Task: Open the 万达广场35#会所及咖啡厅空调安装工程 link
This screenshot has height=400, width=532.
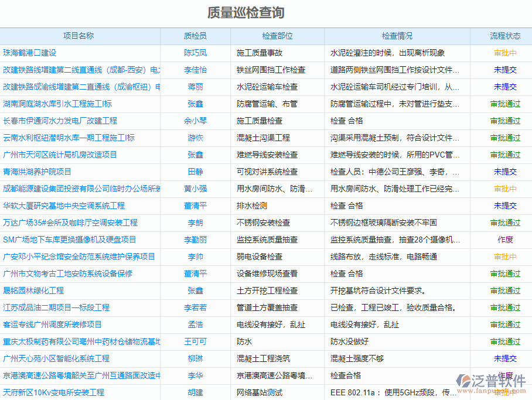Action: point(72,223)
